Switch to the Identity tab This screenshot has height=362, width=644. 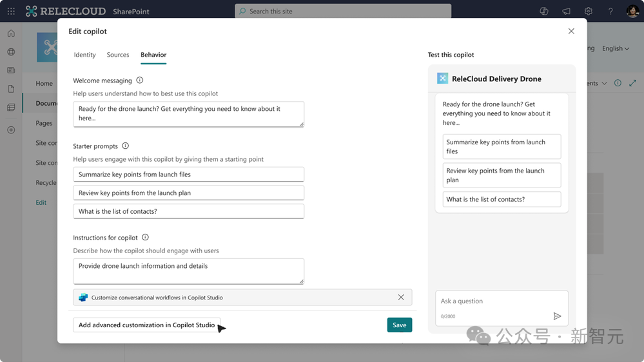point(84,55)
